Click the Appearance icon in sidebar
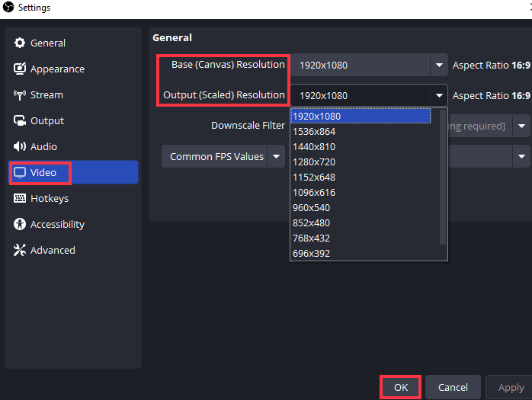 20,69
